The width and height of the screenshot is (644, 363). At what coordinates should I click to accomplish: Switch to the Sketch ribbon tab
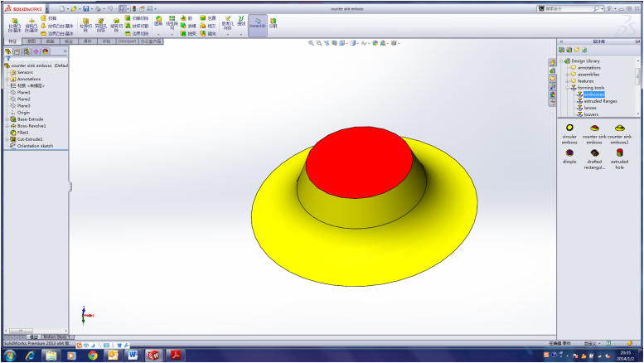31,41
